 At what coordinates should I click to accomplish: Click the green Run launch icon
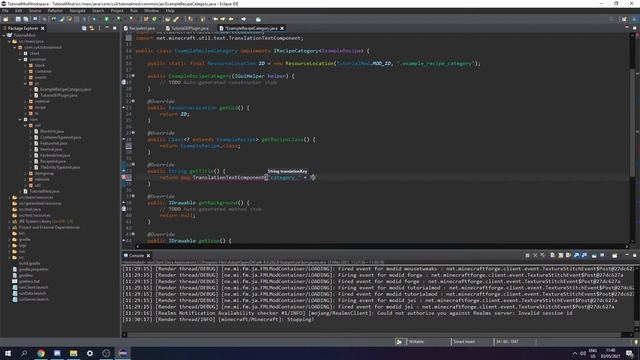[107, 19]
